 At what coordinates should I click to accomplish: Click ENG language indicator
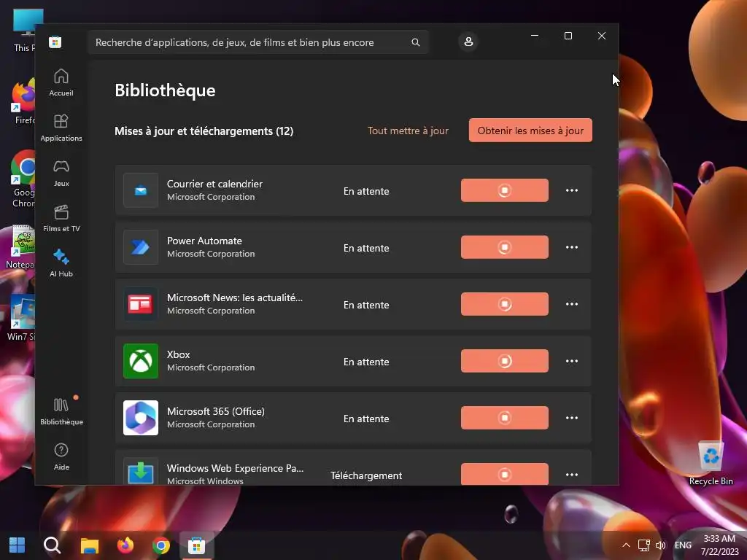(683, 545)
